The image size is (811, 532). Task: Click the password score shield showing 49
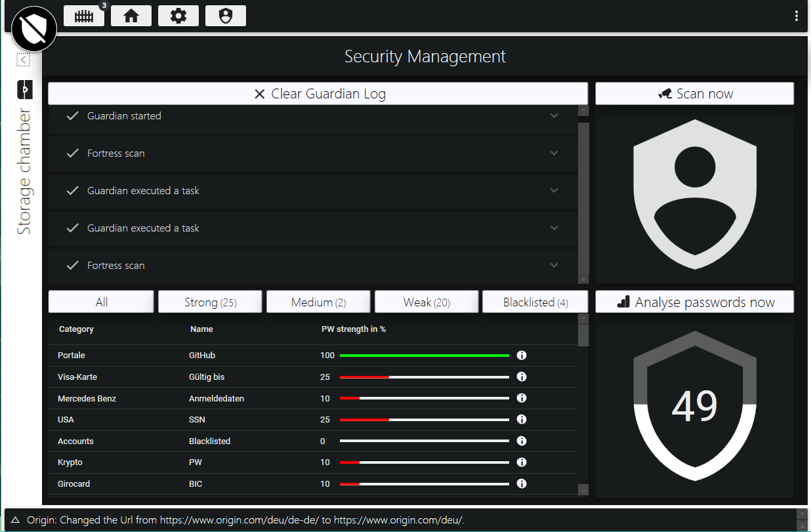[x=694, y=406]
